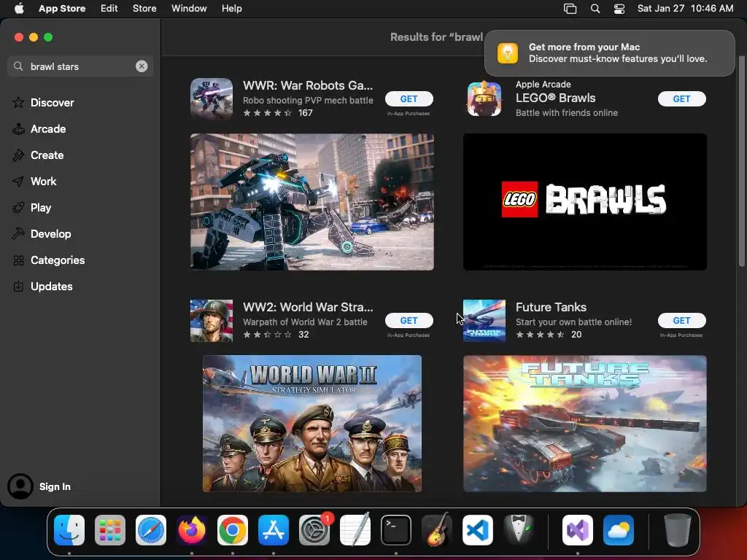Open the Apple menu
The height and width of the screenshot is (560, 747).
19,9
